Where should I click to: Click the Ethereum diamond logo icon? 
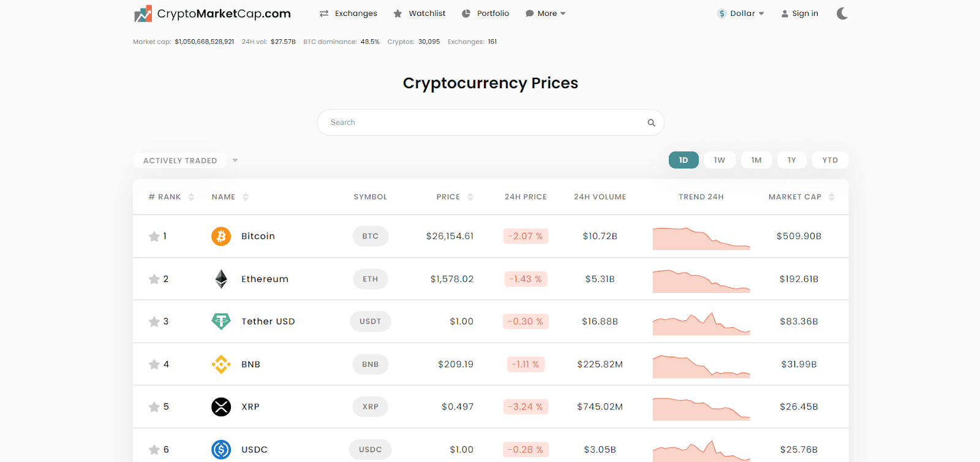[221, 279]
